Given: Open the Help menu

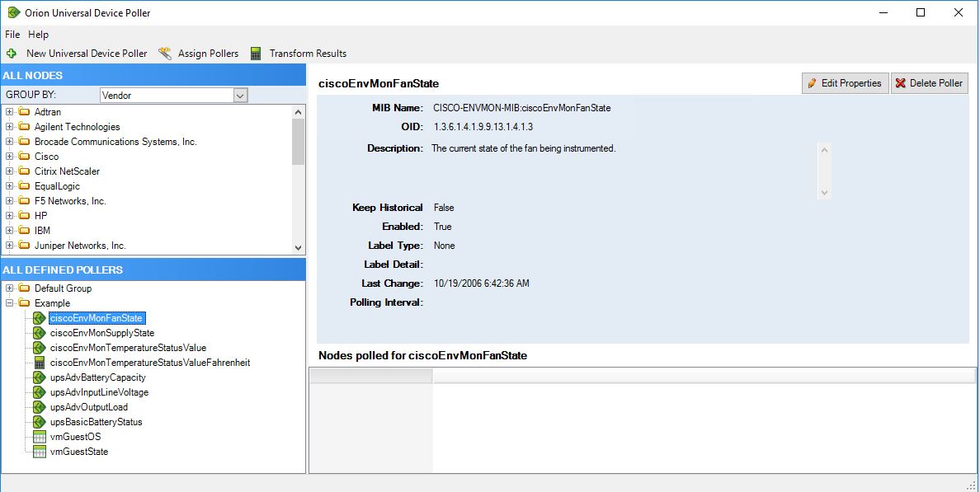Looking at the screenshot, I should point(38,35).
